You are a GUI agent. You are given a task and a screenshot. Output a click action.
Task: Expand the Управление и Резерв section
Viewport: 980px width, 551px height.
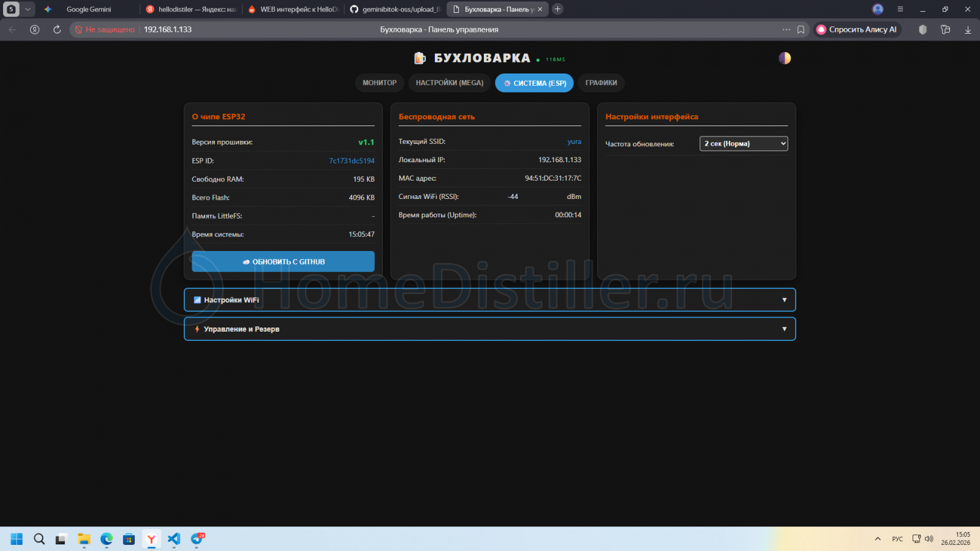tap(489, 329)
